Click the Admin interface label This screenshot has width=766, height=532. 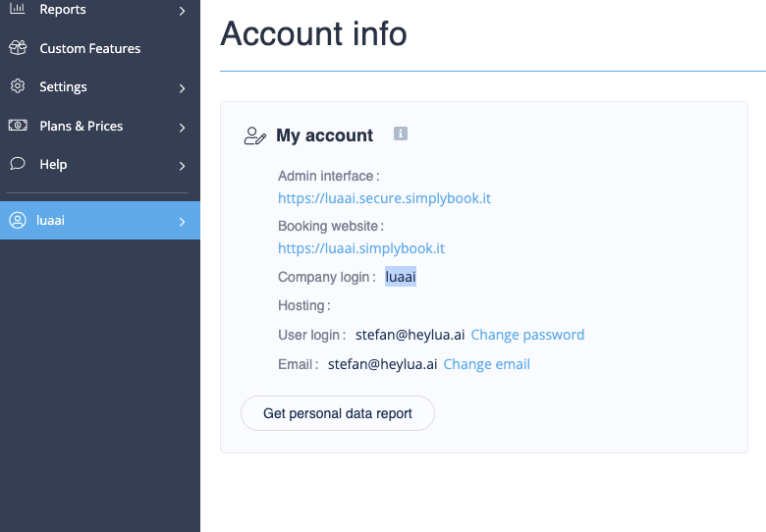[329, 176]
